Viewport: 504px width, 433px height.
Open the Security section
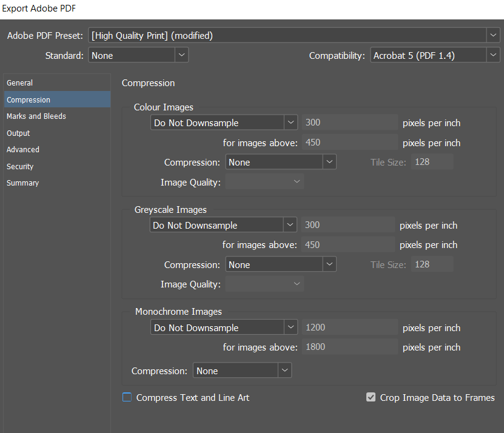pos(20,166)
